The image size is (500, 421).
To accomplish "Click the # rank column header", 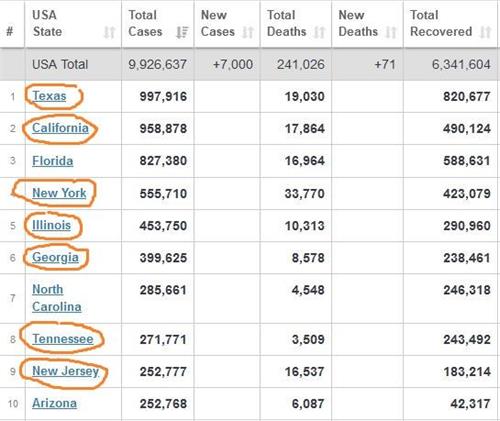I will (x=10, y=32).
